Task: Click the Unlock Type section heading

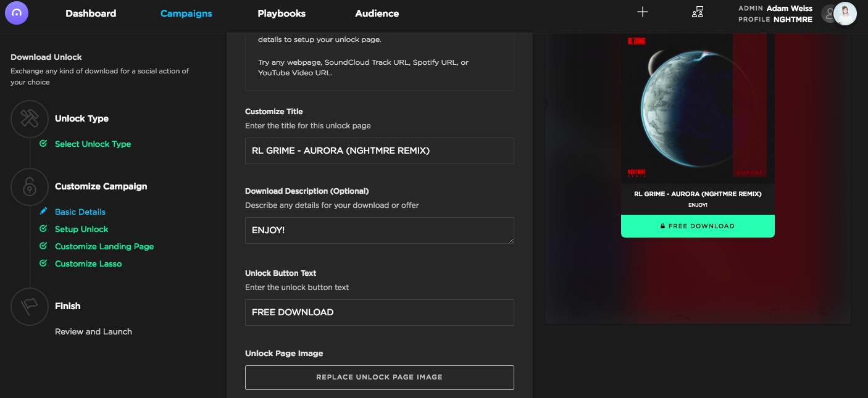Action: (x=81, y=118)
